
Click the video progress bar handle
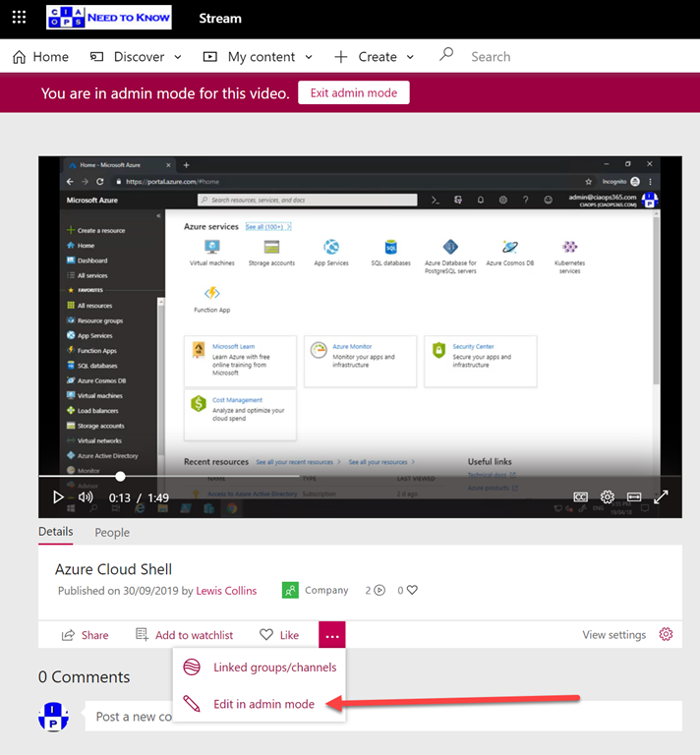pyautogui.click(x=121, y=477)
